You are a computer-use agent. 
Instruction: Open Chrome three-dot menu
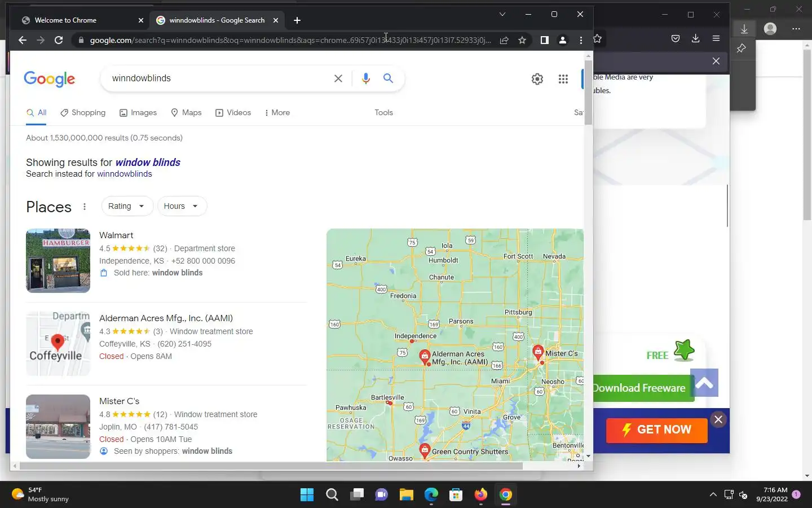581,40
